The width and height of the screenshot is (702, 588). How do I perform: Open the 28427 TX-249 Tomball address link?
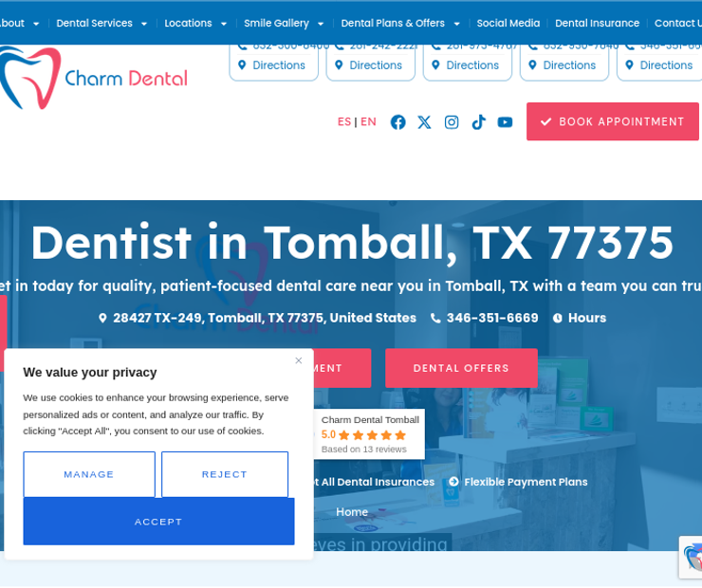265,318
